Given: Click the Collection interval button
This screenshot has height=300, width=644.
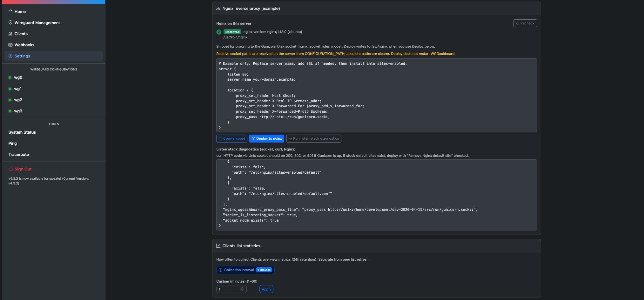Looking at the screenshot, I should (x=245, y=270).
